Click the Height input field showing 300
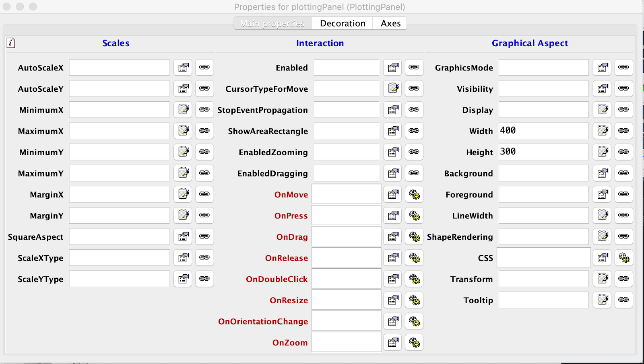The height and width of the screenshot is (364, 644). tap(543, 152)
